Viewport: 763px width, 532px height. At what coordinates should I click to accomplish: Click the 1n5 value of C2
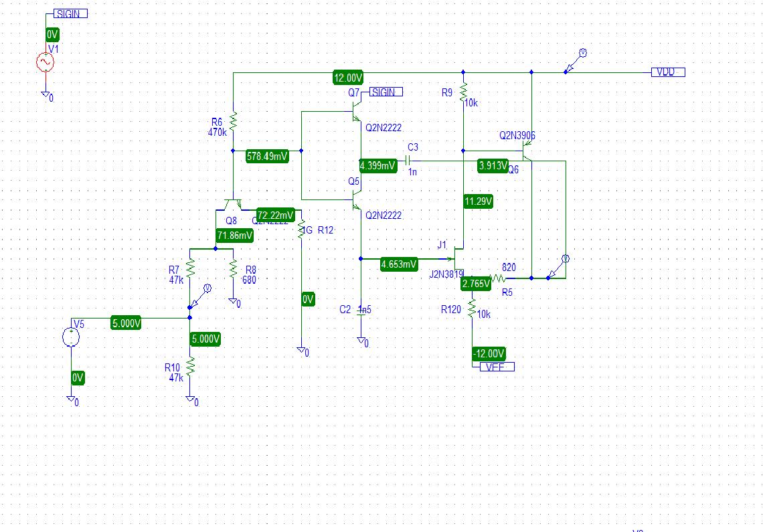pos(365,309)
